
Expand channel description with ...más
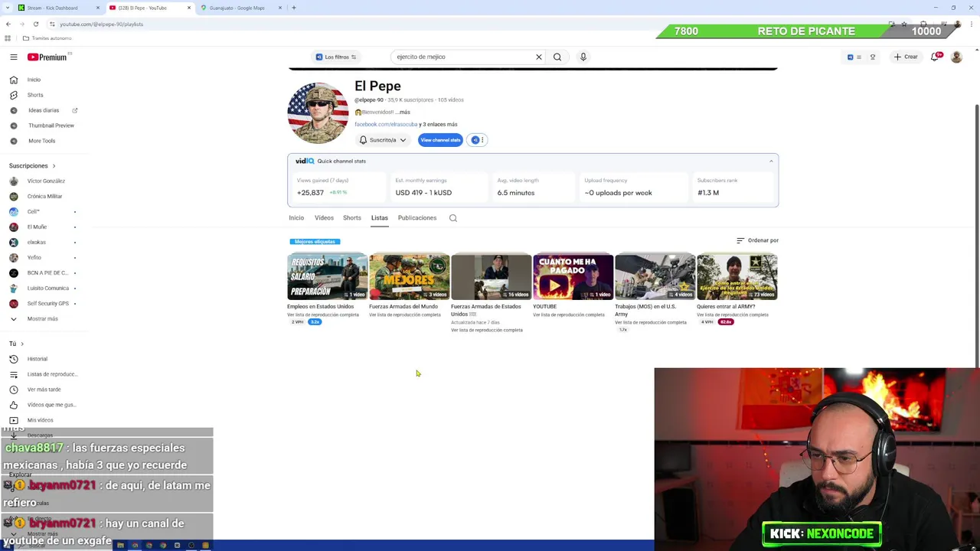pyautogui.click(x=403, y=112)
